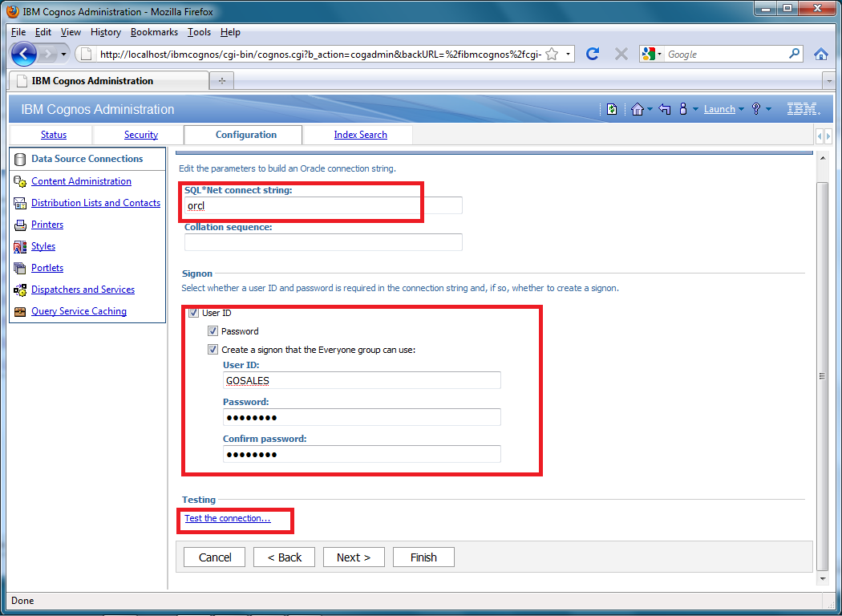Click the Cognos return arrow icon
The image size is (842, 616).
[x=665, y=109]
